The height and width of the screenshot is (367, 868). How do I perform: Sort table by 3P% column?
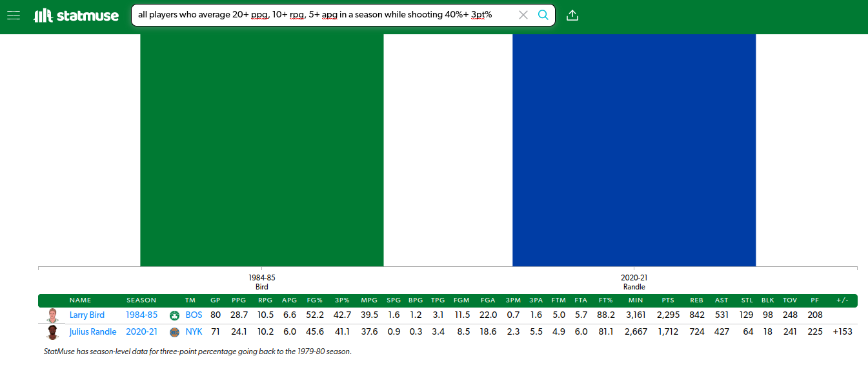[x=343, y=300]
